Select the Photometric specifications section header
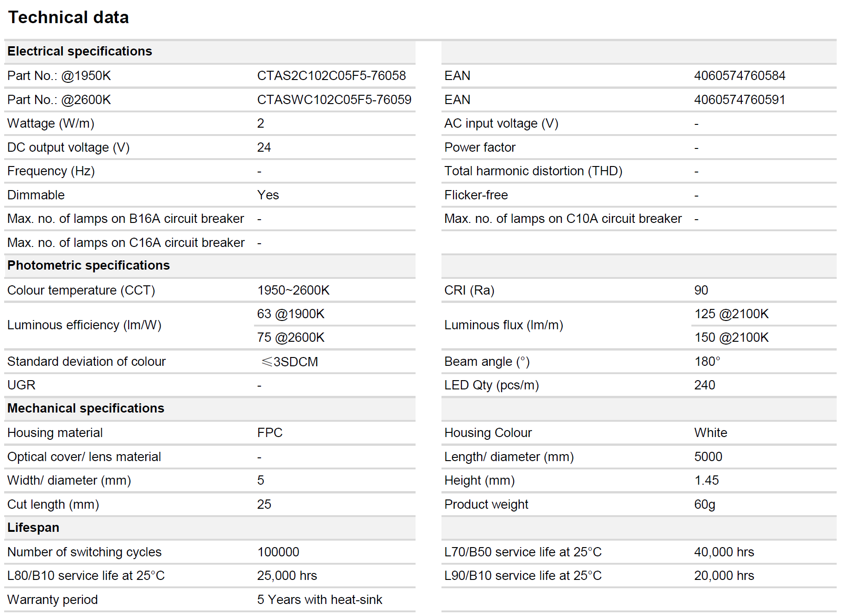The height and width of the screenshot is (616, 845). click(88, 265)
